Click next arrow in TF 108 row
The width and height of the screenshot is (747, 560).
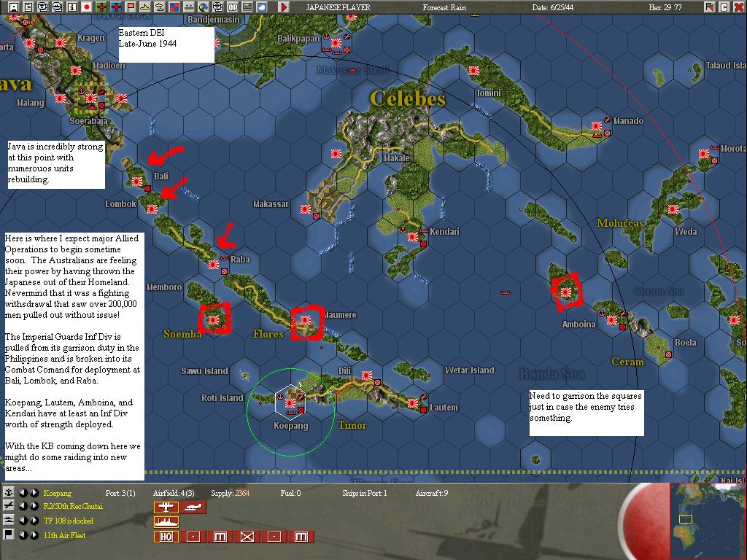click(34, 521)
